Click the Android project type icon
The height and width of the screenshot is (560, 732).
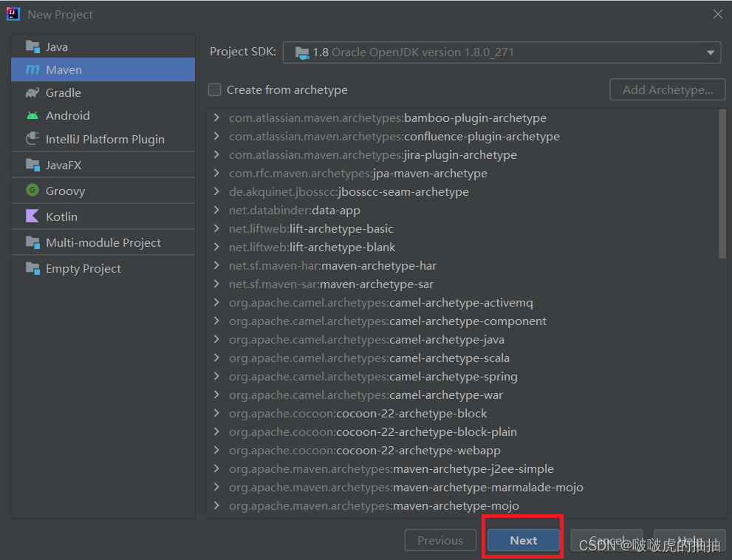[33, 115]
